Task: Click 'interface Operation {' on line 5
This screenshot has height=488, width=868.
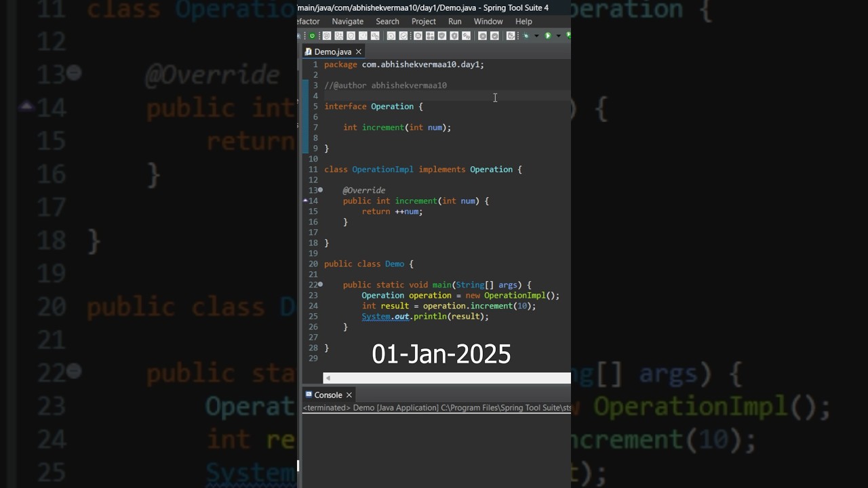Action: tap(373, 106)
